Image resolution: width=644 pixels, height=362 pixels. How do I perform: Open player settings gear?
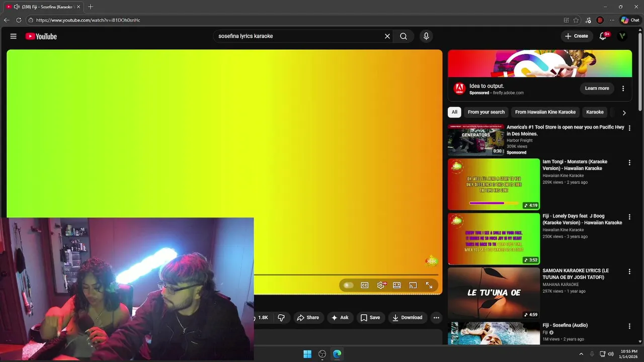(381, 285)
